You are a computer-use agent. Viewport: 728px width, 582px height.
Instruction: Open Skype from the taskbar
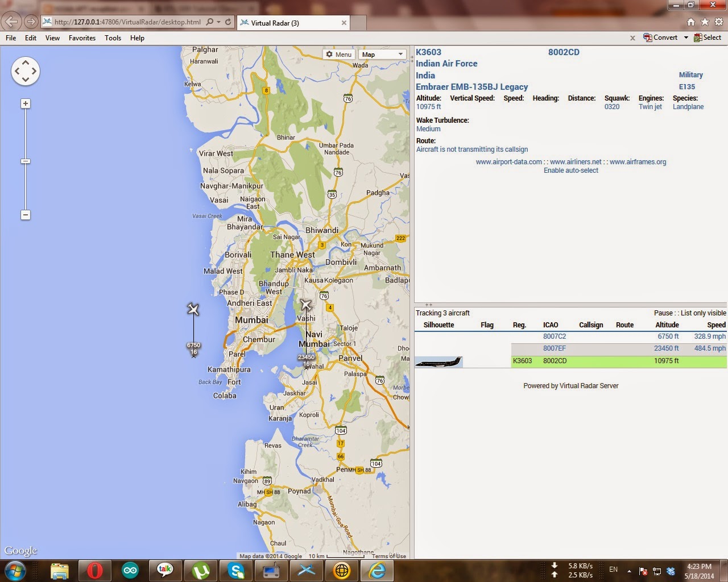(235, 570)
